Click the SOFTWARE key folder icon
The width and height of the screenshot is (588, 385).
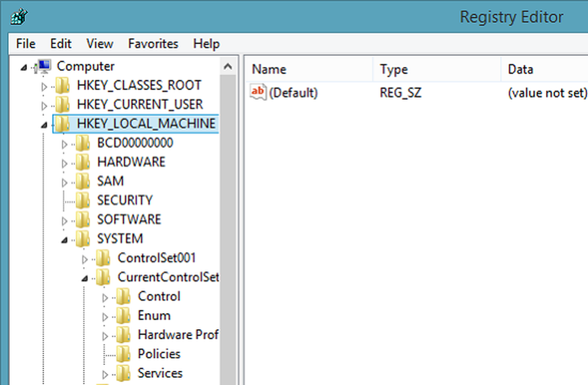point(83,220)
